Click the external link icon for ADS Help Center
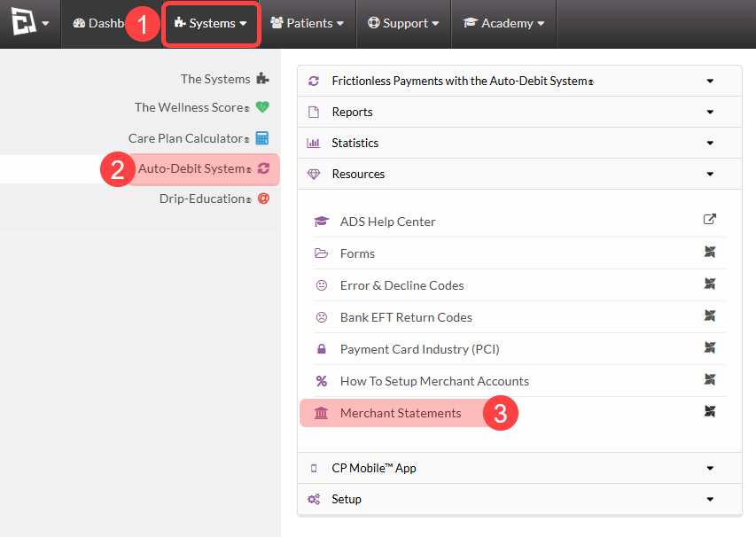 tap(710, 220)
